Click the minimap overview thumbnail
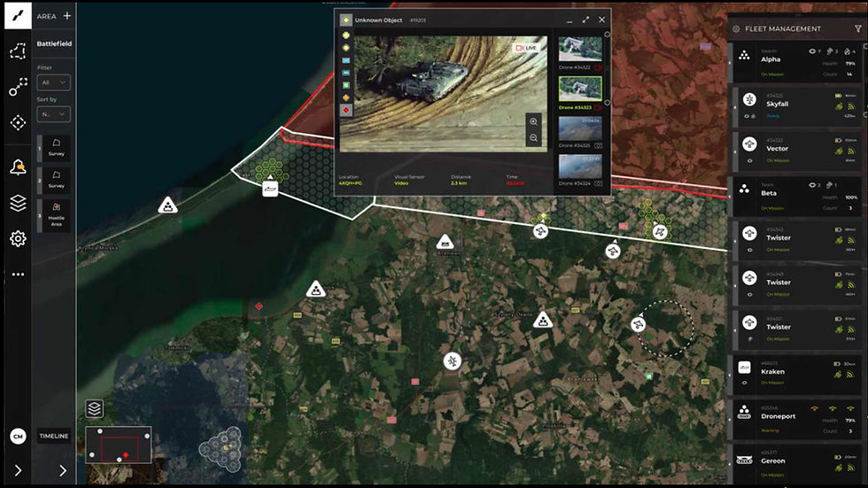The image size is (868, 488). point(119,445)
